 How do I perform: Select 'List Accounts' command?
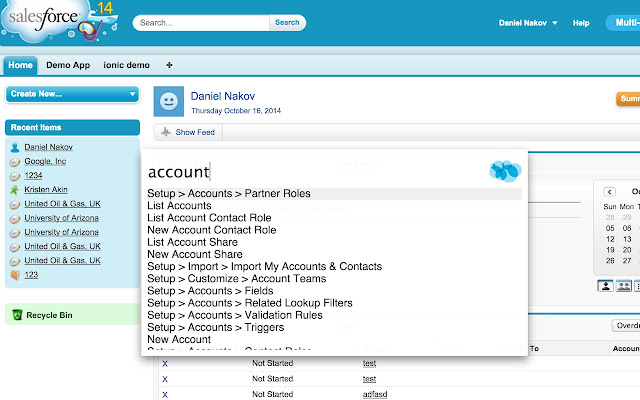click(x=180, y=206)
